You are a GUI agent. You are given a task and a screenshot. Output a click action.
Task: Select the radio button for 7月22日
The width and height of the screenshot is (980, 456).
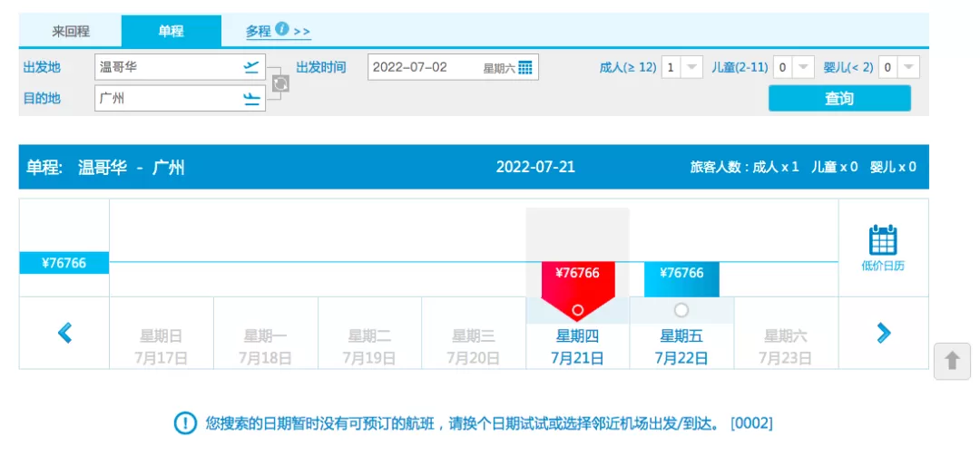click(681, 310)
